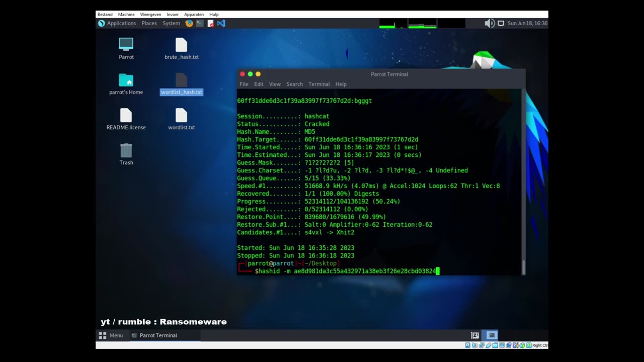Click the Candidates.#1 line
644x362 pixels.
click(x=296, y=232)
